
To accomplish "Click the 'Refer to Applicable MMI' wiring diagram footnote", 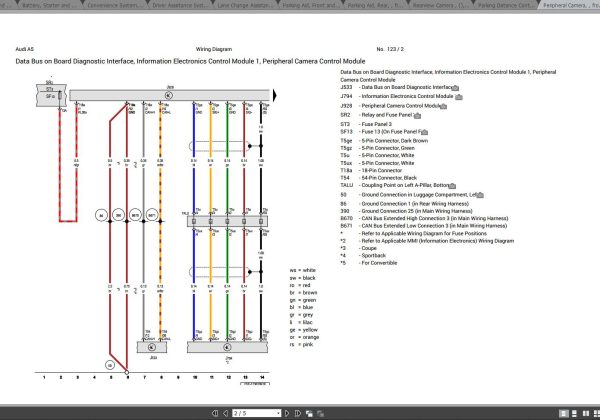I will pyautogui.click(x=438, y=241).
